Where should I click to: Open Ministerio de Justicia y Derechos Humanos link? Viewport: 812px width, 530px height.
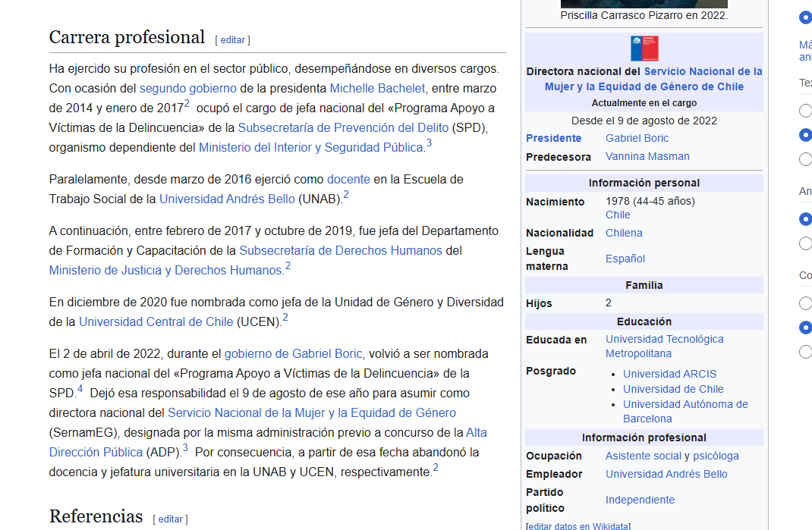click(165, 271)
